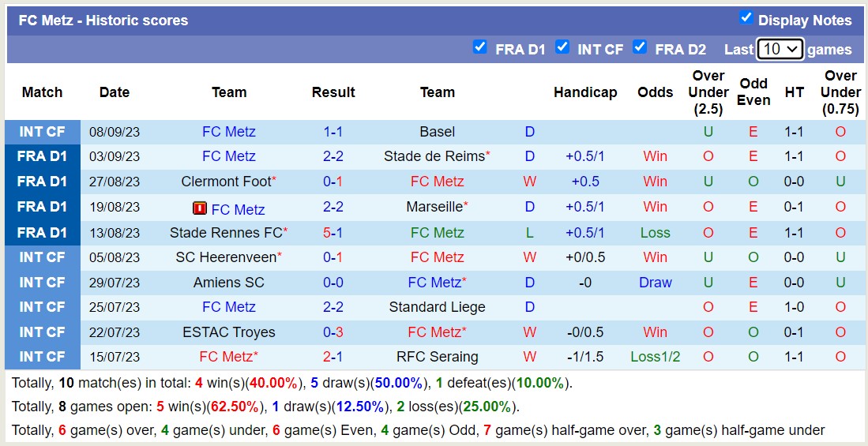Image resolution: width=868 pixels, height=446 pixels.
Task: Click the red card icon beside FC Metz
Action: [200, 209]
